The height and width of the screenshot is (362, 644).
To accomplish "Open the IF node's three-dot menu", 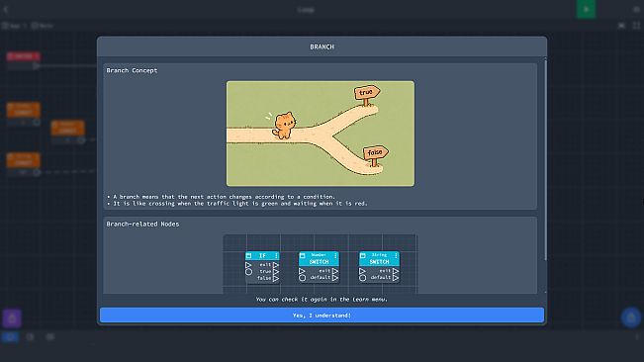I will 276,256.
